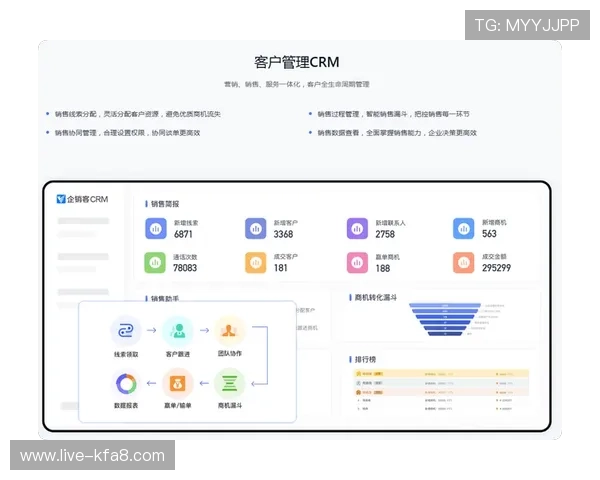
Task: Click the 新增线索 value 6871
Action: [x=183, y=234]
